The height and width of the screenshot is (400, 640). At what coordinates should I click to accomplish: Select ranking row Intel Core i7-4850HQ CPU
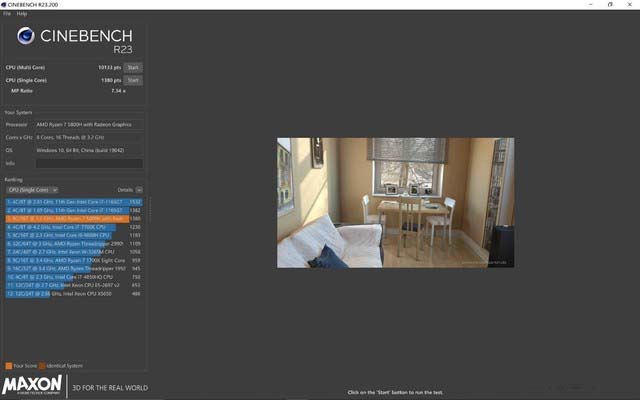click(x=74, y=277)
